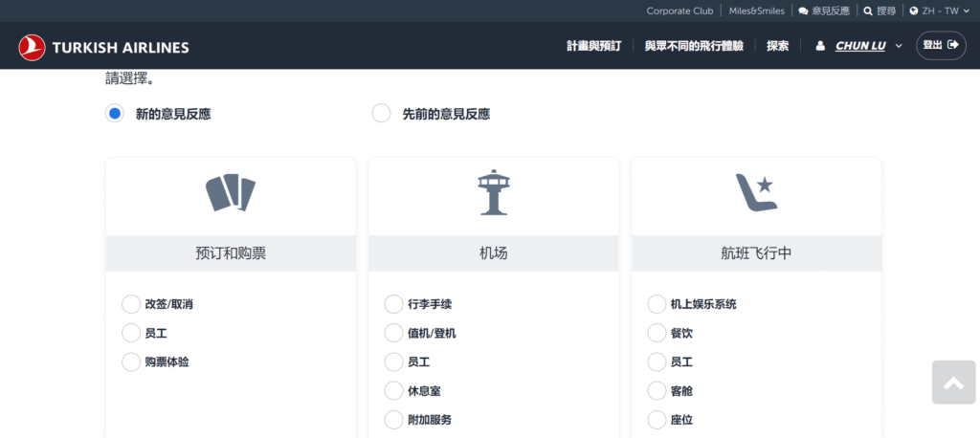The width and height of the screenshot is (980, 438).
Task: Click the control tower icon above 机场
Action: (x=494, y=192)
